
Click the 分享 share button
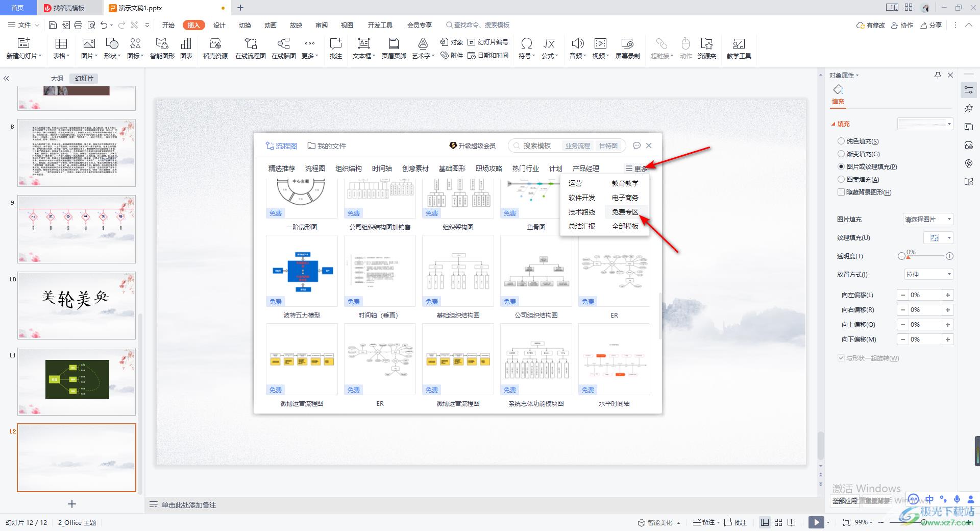(x=931, y=25)
